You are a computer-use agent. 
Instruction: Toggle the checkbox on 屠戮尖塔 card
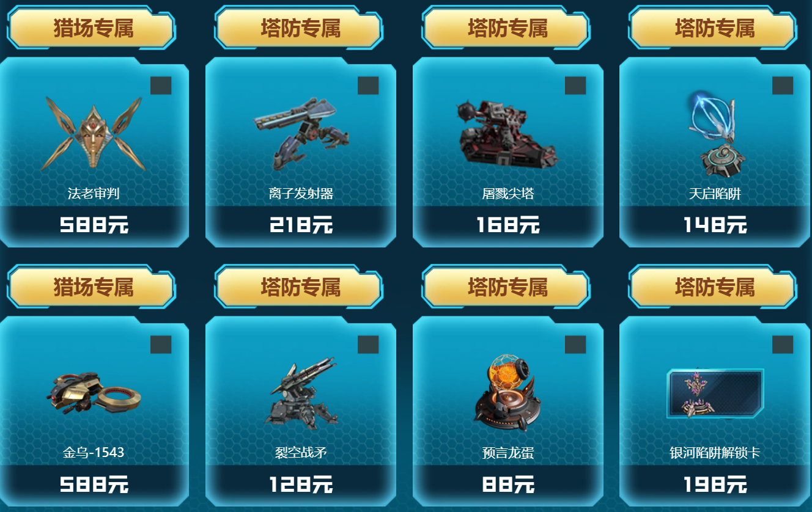coord(575,86)
